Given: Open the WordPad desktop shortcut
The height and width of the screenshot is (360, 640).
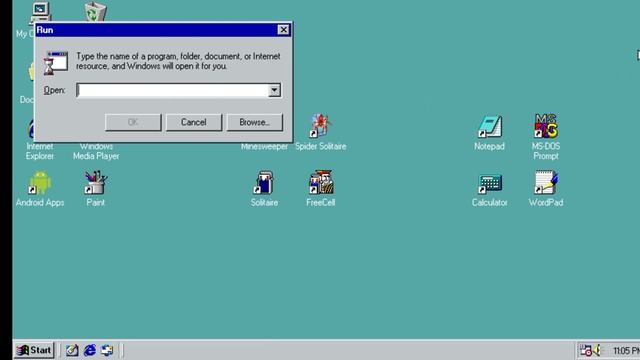Looking at the screenshot, I should click(x=546, y=183).
